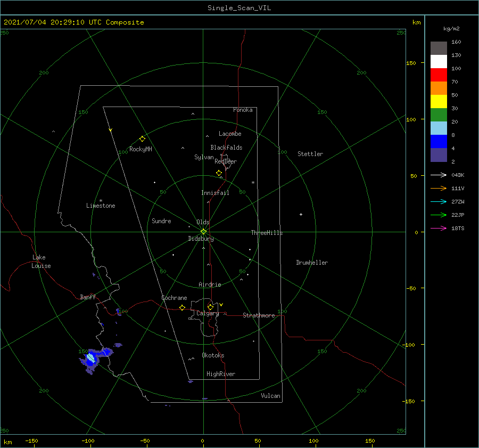Viewport: 479px width, 448px height.
Task: Select yellow diamond marker below RedDeer label
Action: [x=219, y=173]
